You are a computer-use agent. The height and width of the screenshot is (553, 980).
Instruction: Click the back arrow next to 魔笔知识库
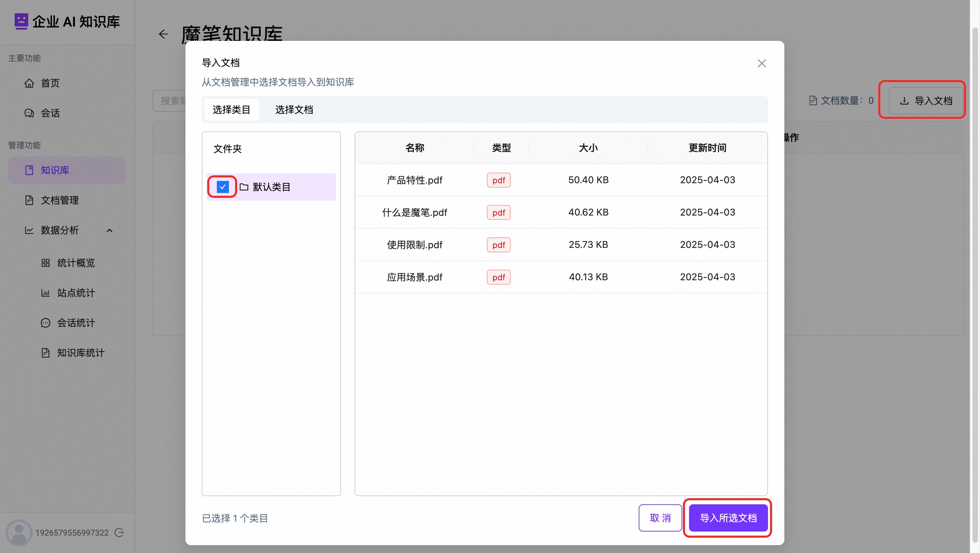163,34
